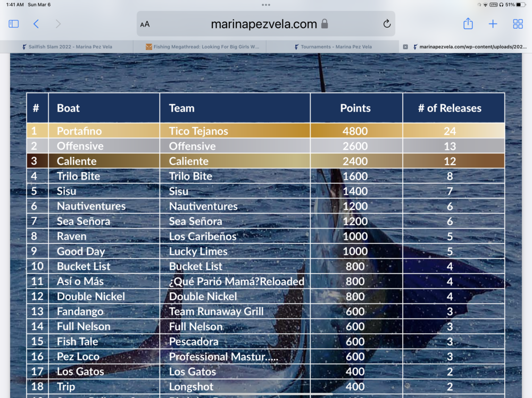Add a new tab with plus icon
The height and width of the screenshot is (398, 532).
coord(493,24)
